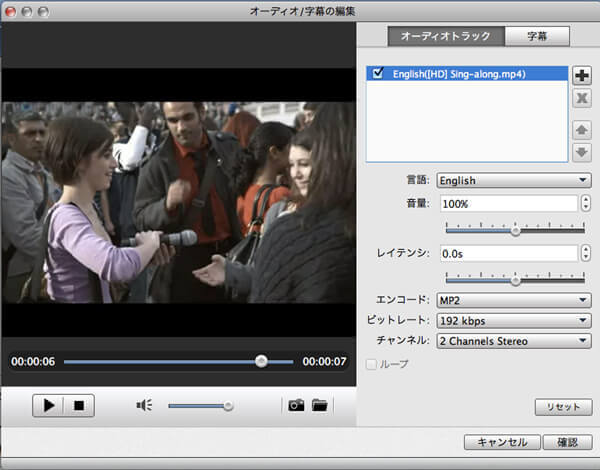Move audio track up with arrow icon
Image resolution: width=600 pixels, height=470 pixels.
pyautogui.click(x=582, y=130)
